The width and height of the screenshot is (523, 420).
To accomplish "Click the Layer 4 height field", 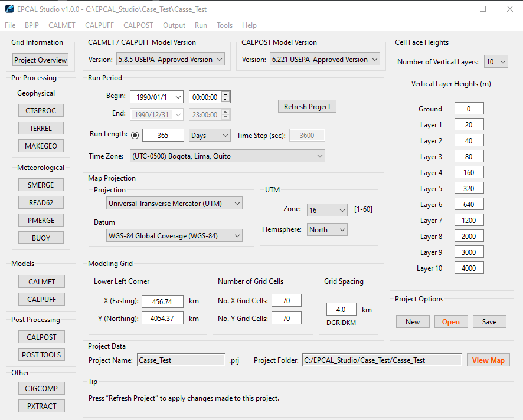I will tap(469, 172).
